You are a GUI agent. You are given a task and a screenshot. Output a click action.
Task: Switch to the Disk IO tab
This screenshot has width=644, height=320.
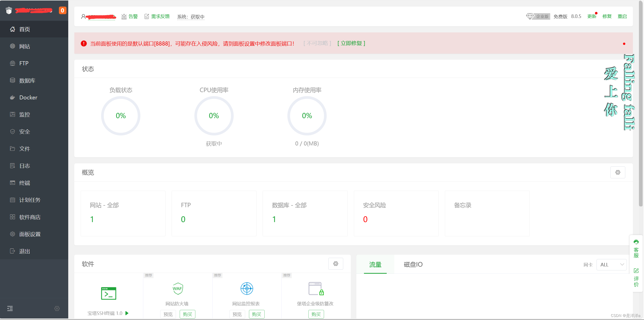tap(413, 264)
